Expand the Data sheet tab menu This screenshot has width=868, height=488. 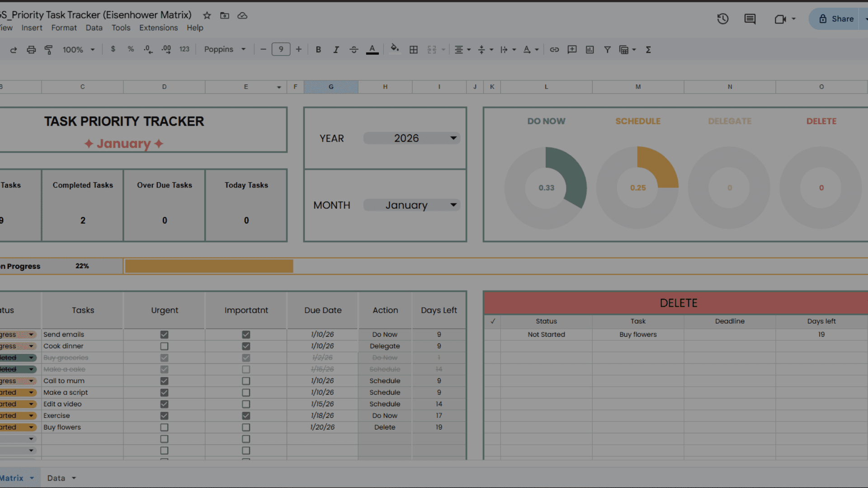pyautogui.click(x=74, y=478)
